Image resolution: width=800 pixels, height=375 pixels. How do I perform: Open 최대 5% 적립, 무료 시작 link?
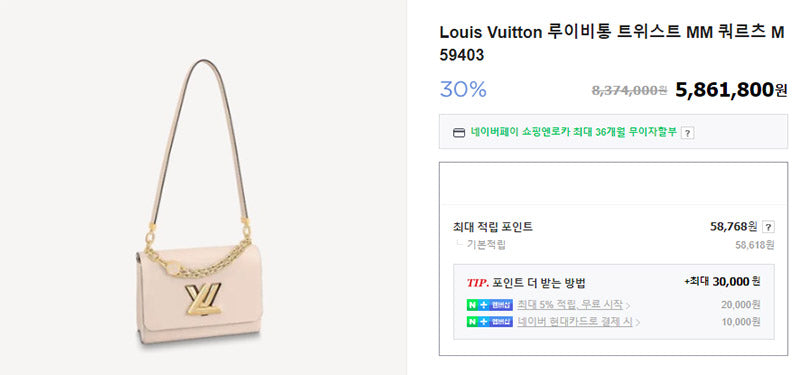point(570,305)
